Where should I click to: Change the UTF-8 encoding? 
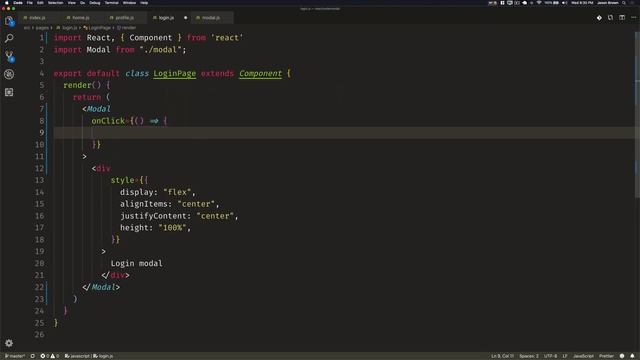click(550, 356)
